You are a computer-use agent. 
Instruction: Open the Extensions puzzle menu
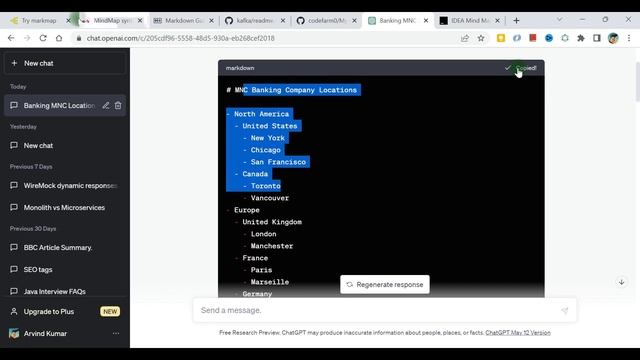581,38
